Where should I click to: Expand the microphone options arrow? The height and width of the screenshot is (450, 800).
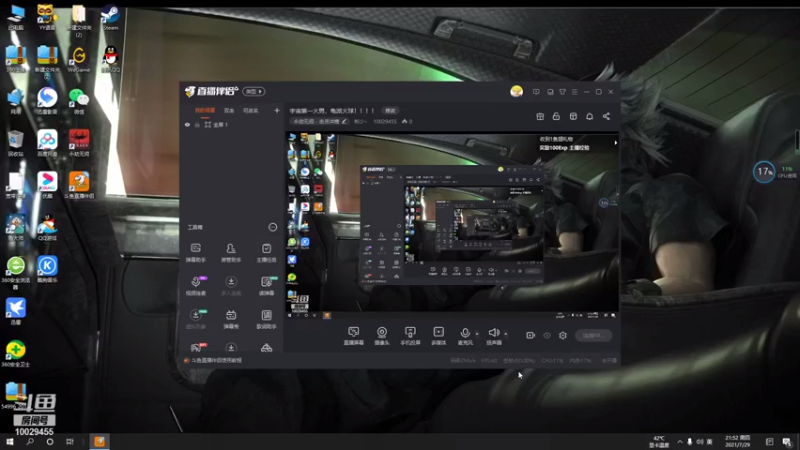477,334
